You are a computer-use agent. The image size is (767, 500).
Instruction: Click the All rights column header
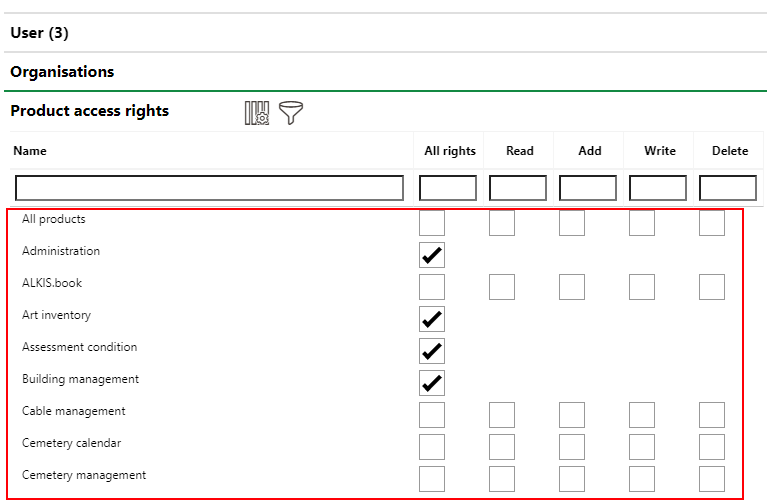pos(450,151)
